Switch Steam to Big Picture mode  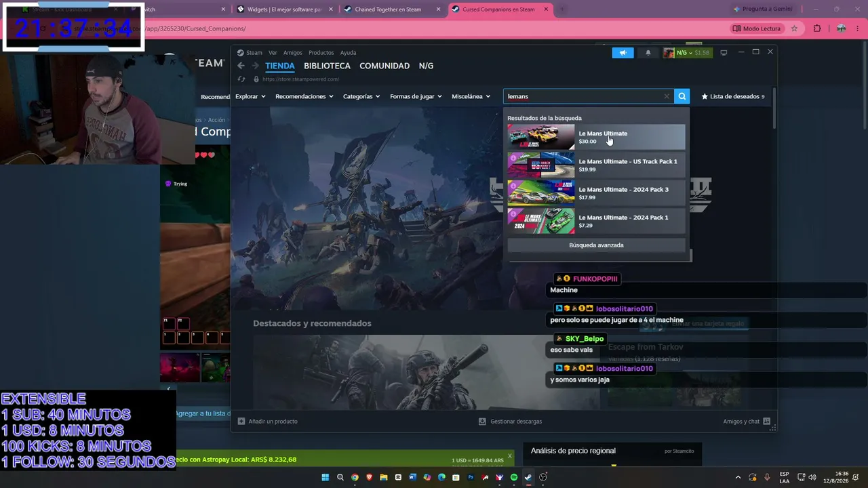click(724, 53)
